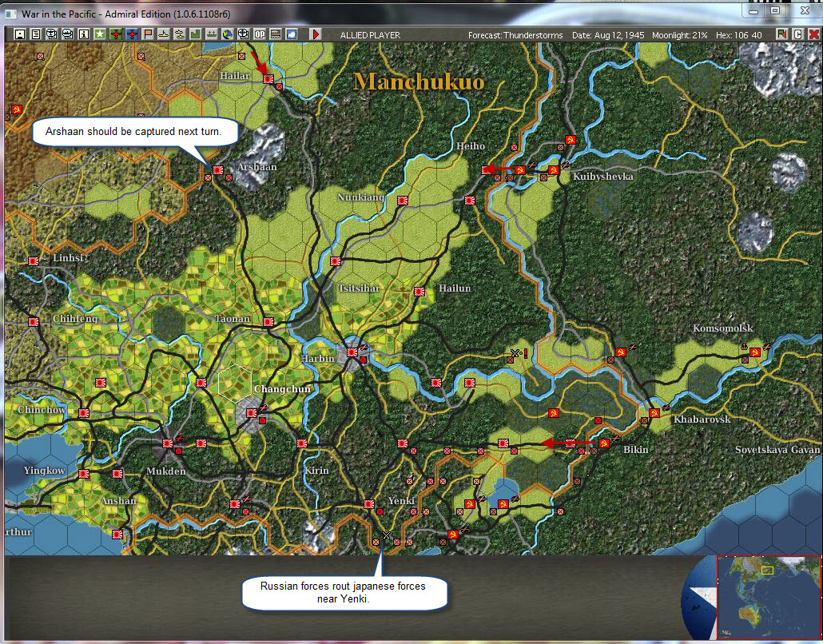Open the weather cloud toolbar icon
The image size is (823, 644).
pos(292,34)
